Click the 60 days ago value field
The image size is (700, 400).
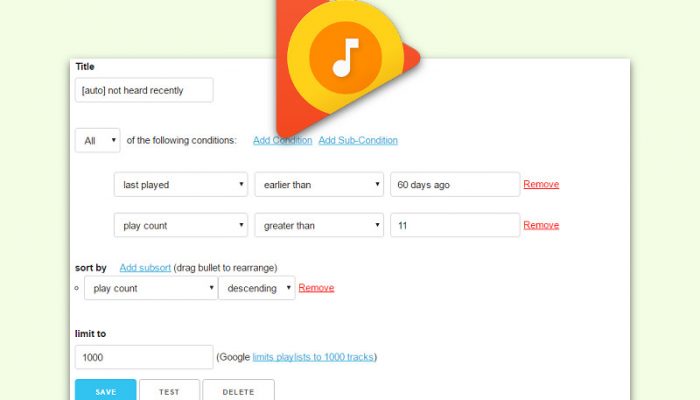tap(455, 184)
